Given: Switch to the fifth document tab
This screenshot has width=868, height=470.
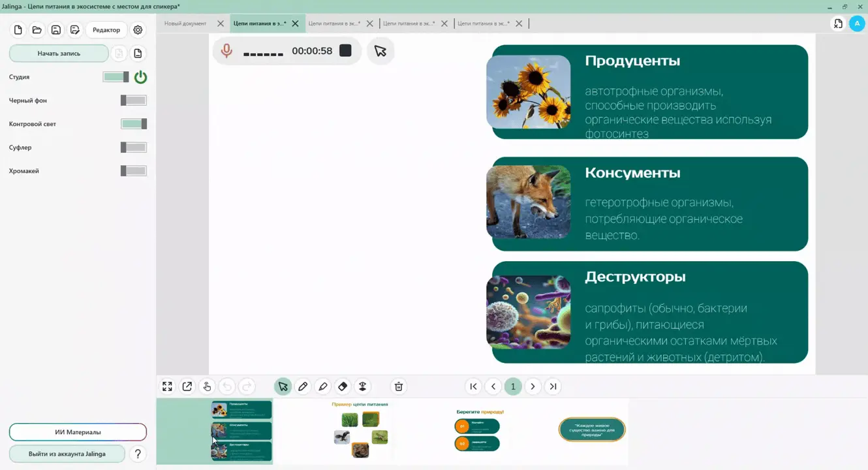Looking at the screenshot, I should point(484,23).
